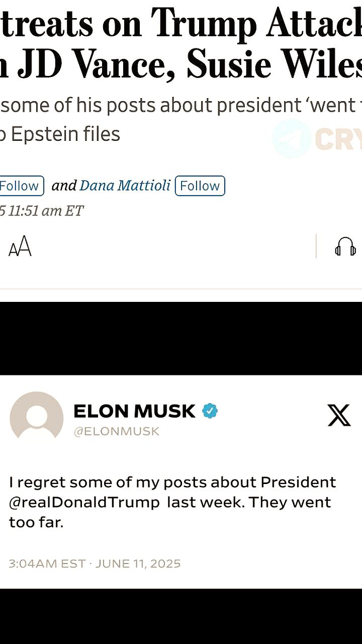
Task: Click the post text 'They went too far'
Action: point(170,512)
